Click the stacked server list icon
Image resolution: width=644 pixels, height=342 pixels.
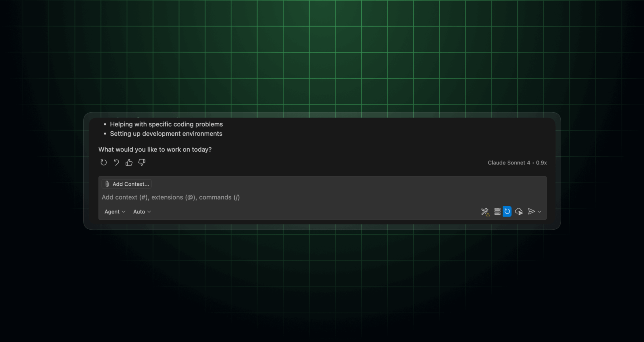pos(497,212)
